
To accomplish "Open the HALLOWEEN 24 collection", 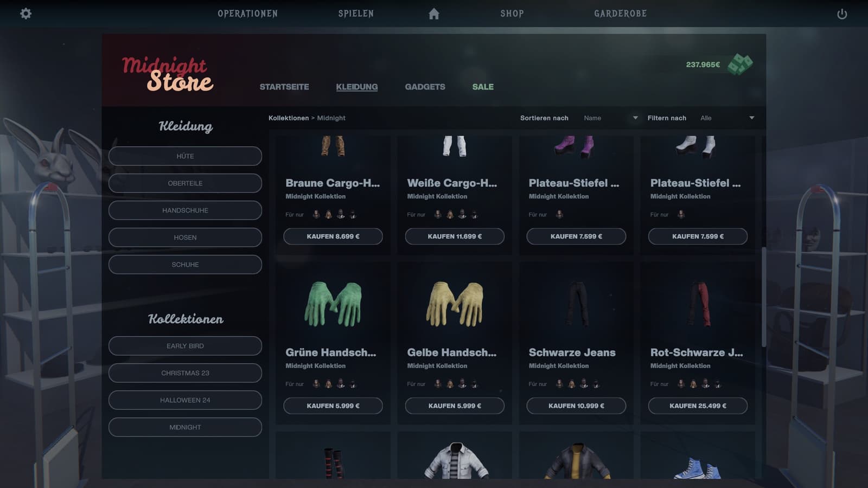I will click(x=185, y=400).
